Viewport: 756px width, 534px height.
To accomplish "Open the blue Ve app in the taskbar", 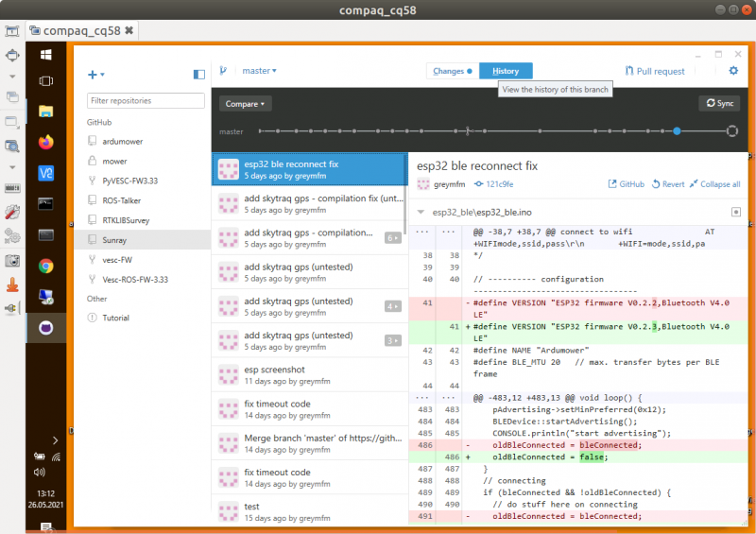I will click(45, 173).
